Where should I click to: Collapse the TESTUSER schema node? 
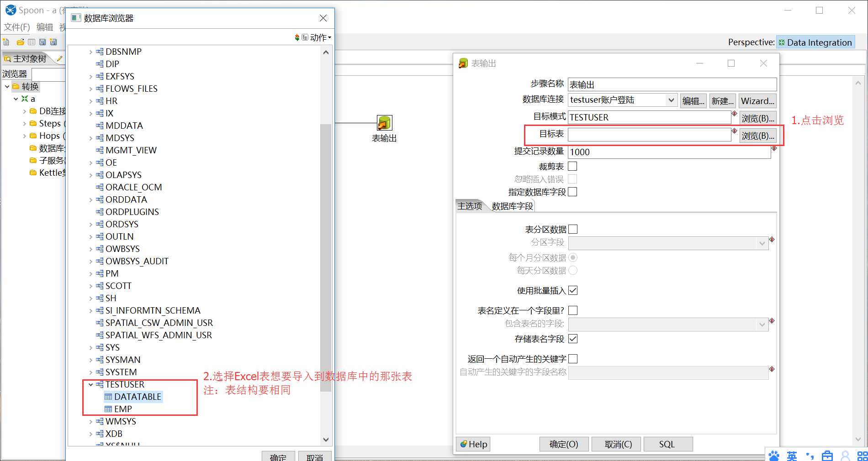tap(91, 385)
